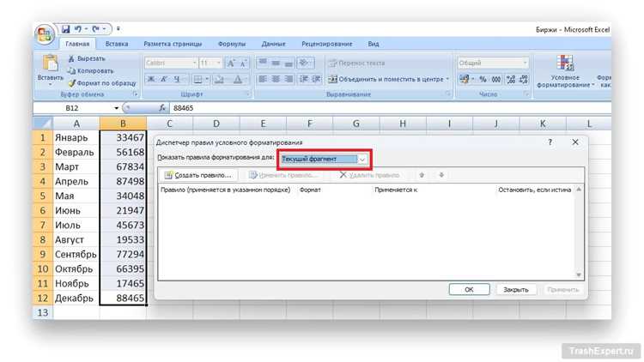Click the decrease indent icon
This screenshot has width=644, height=362.
click(x=303, y=79)
